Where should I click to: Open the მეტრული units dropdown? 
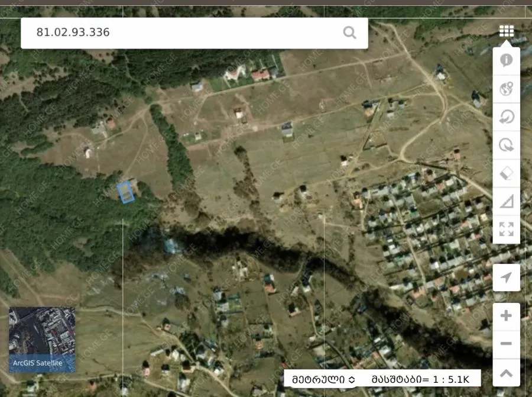pos(324,379)
